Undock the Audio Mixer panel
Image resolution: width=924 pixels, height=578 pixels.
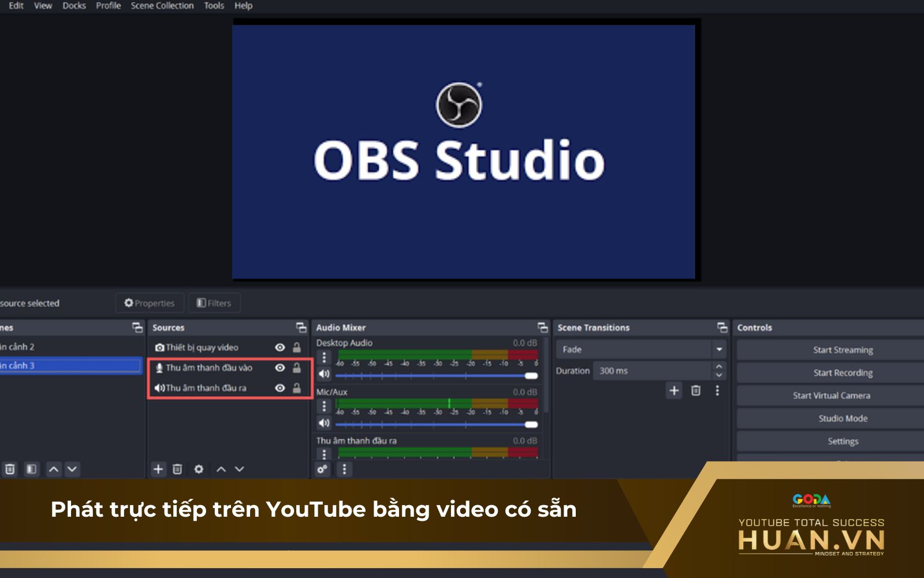tap(543, 328)
